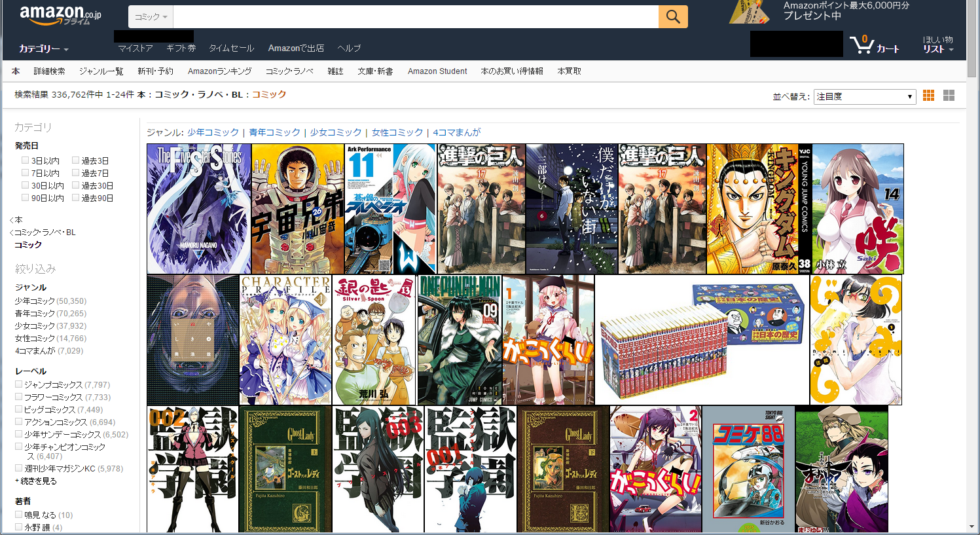Screen dimensions: 980x535
Task: Open the 雑誌 tab
Action: click(335, 71)
